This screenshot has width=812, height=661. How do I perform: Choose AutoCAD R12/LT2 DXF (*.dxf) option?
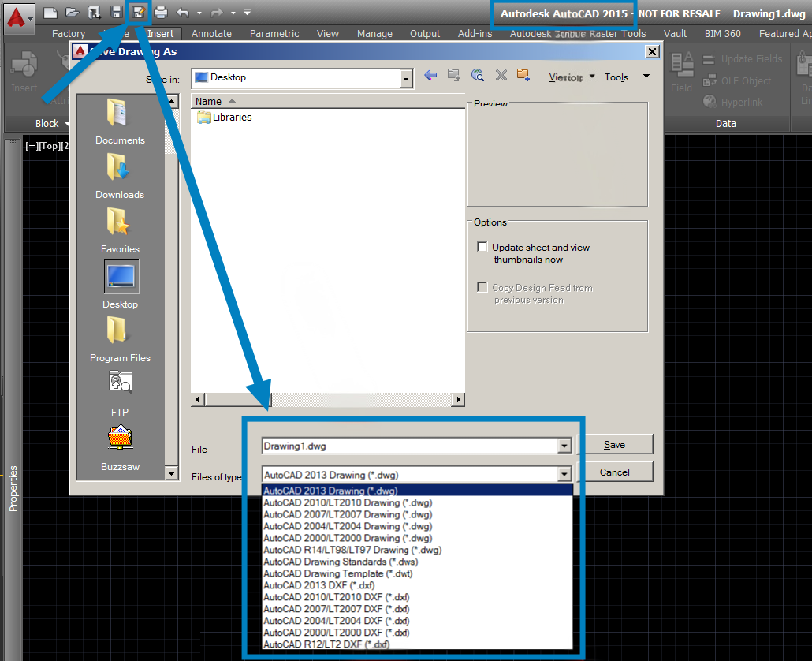tap(417, 644)
